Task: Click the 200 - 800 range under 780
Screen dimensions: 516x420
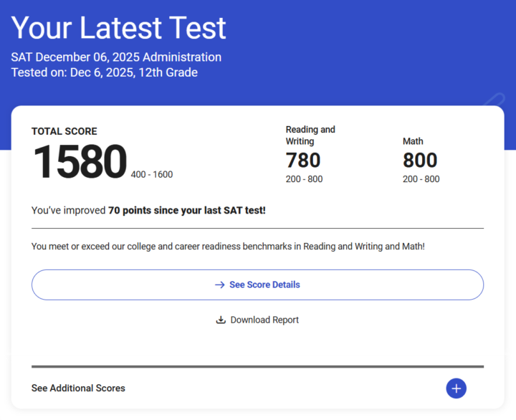Action: (304, 179)
